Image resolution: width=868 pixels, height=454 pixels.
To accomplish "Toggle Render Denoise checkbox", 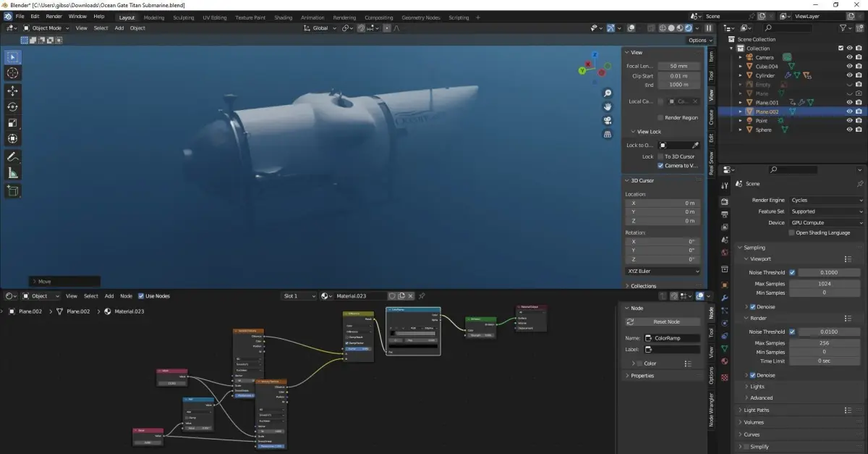I will coord(752,375).
